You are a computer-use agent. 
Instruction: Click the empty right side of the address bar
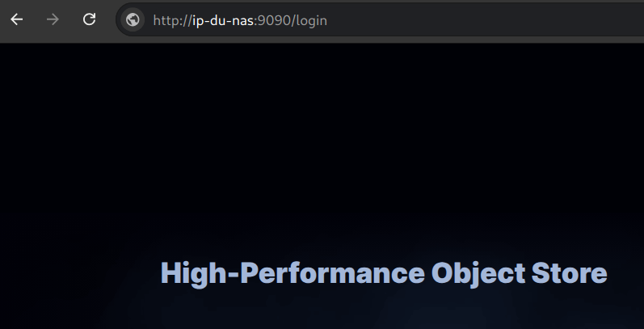tap(485, 19)
